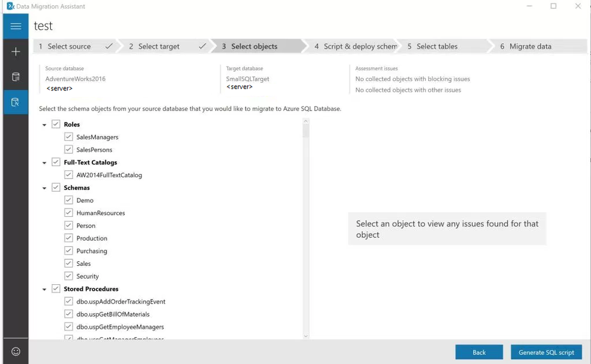Uncheck the Production schema checkbox
Image resolution: width=591 pixels, height=364 pixels.
pyautogui.click(x=68, y=238)
